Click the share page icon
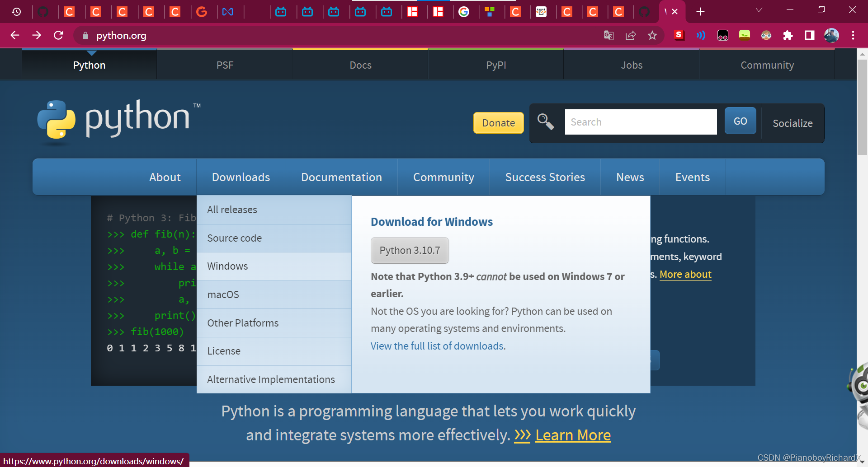The width and height of the screenshot is (868, 467). 631,35
